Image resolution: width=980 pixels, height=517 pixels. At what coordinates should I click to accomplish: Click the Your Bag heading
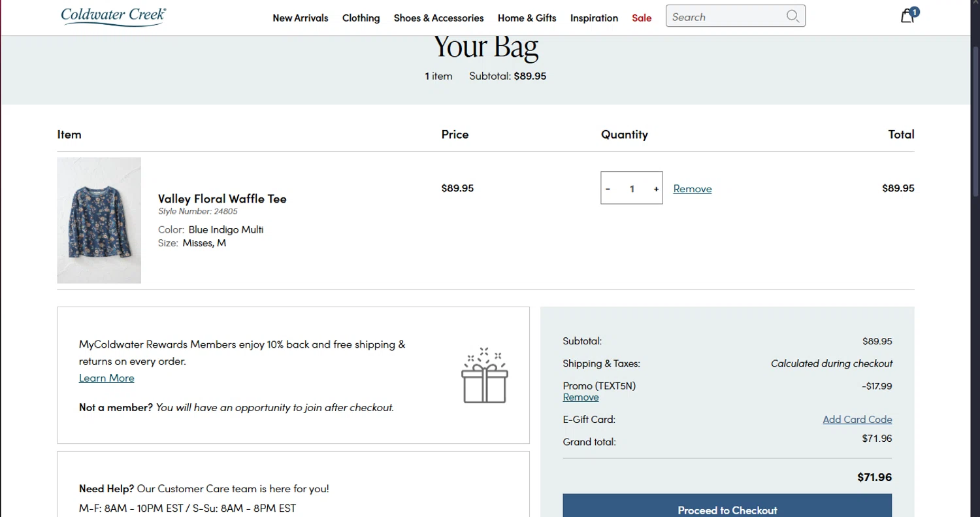(x=486, y=47)
